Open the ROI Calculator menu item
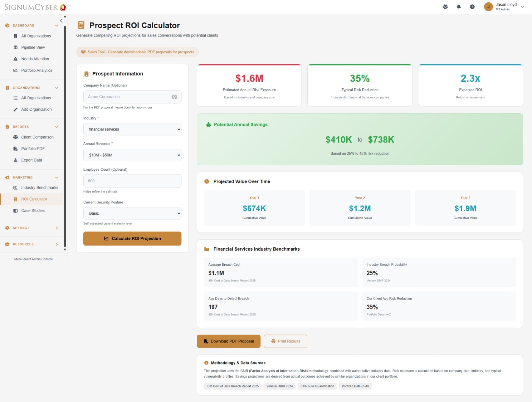 click(34, 199)
